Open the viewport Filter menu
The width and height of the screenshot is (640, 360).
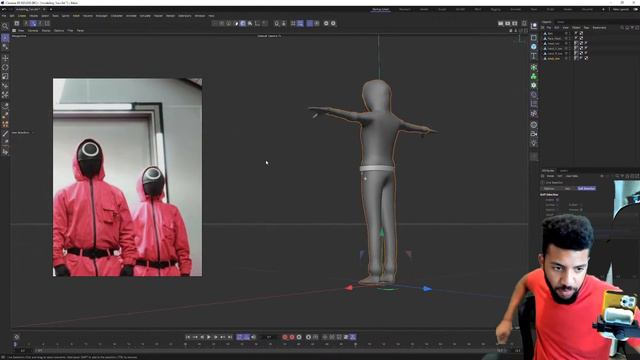pos(70,31)
